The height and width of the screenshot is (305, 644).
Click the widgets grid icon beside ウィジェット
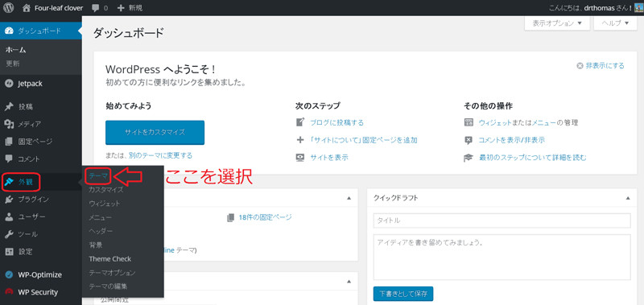(469, 122)
